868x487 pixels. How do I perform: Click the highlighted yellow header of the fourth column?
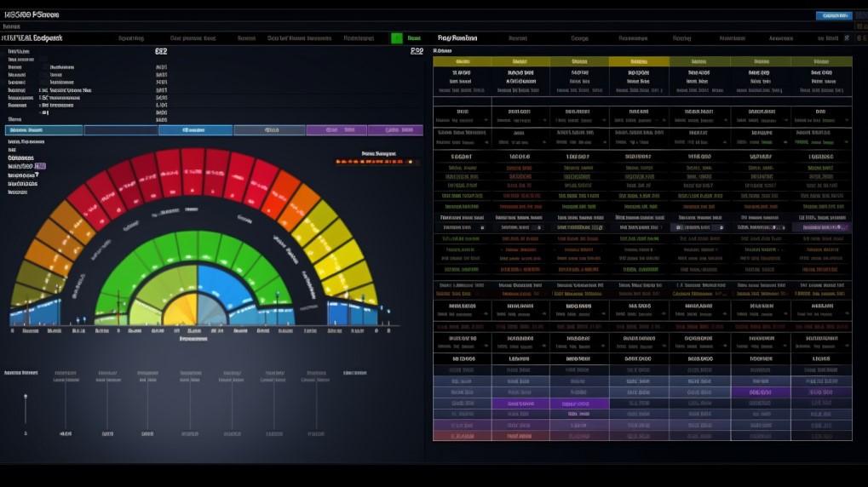(x=639, y=62)
